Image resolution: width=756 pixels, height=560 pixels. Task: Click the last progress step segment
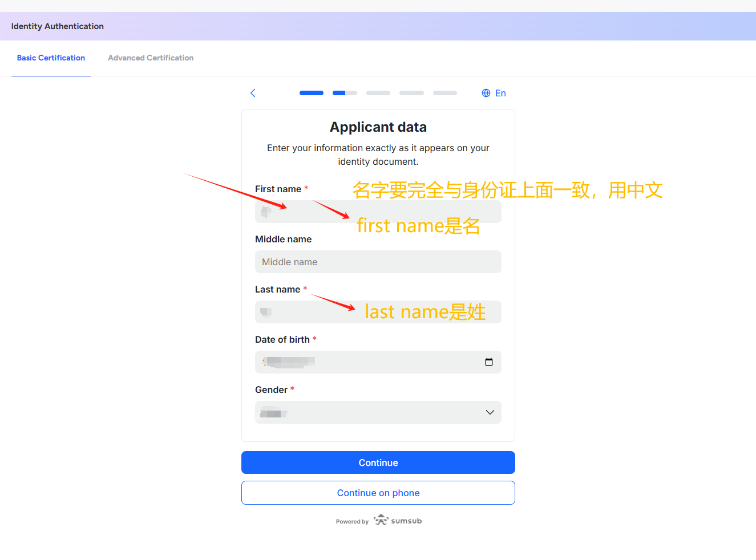click(x=445, y=93)
